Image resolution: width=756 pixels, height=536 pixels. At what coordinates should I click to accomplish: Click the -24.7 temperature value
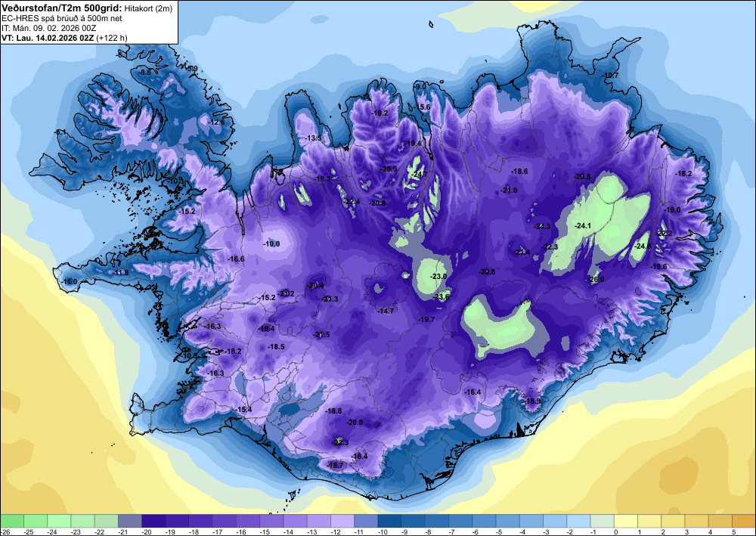(x=420, y=174)
